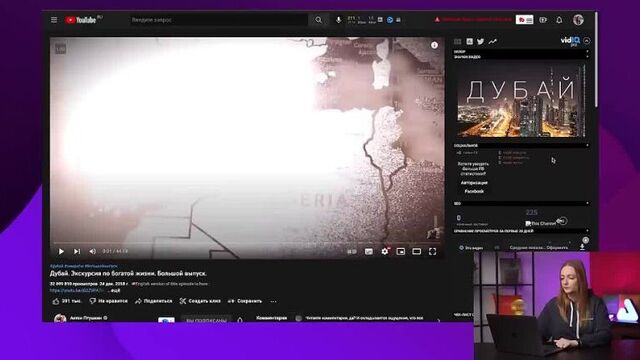The width and height of the screenshot is (640, 360).
Task: Open player settings gear
Action: (x=385, y=251)
